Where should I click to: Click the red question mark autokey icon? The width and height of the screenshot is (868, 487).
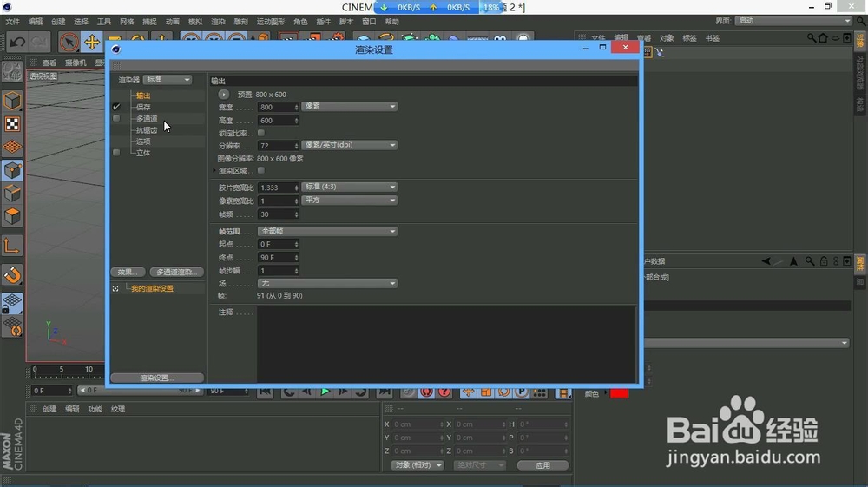tap(444, 392)
